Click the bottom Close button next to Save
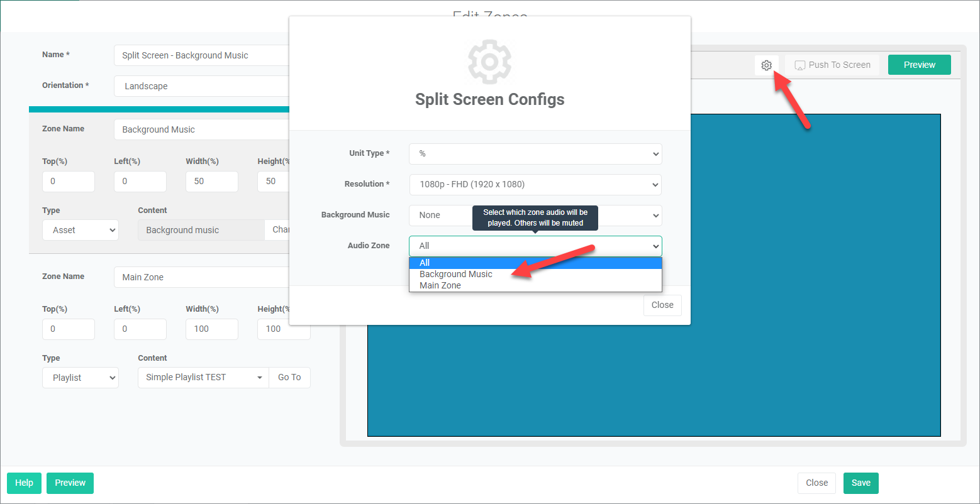This screenshot has height=504, width=980. 816,483
